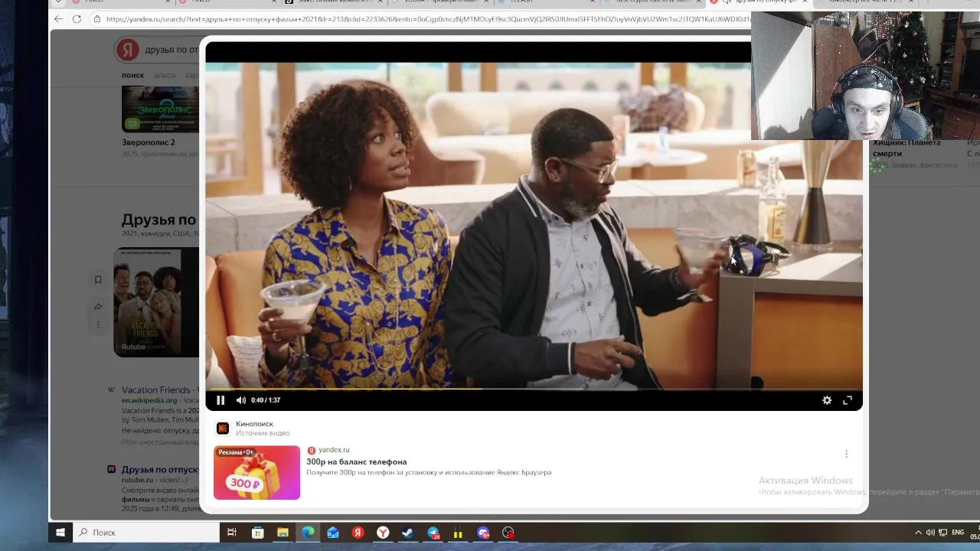
Task: Show hidden system tray icons
Action: (918, 533)
